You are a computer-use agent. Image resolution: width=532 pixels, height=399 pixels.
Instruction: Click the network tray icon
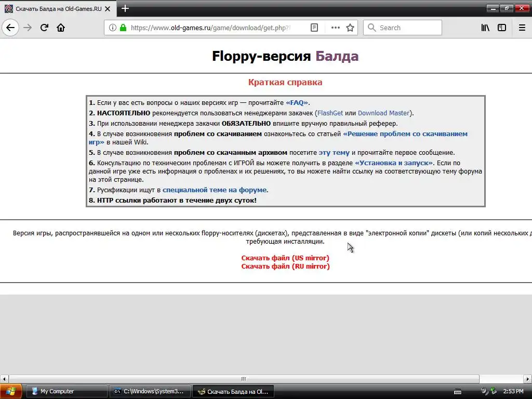494,391
